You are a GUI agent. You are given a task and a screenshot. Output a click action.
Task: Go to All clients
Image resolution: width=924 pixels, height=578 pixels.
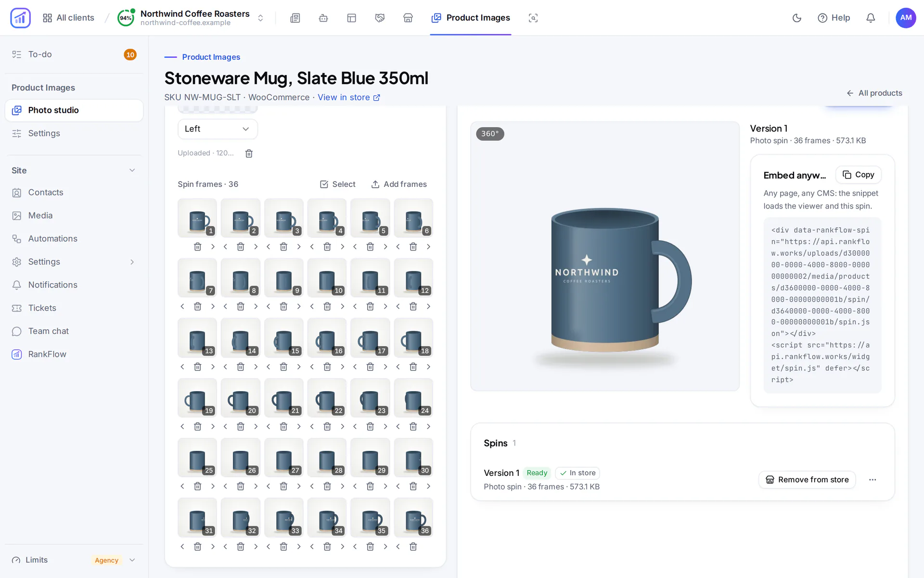pos(68,18)
